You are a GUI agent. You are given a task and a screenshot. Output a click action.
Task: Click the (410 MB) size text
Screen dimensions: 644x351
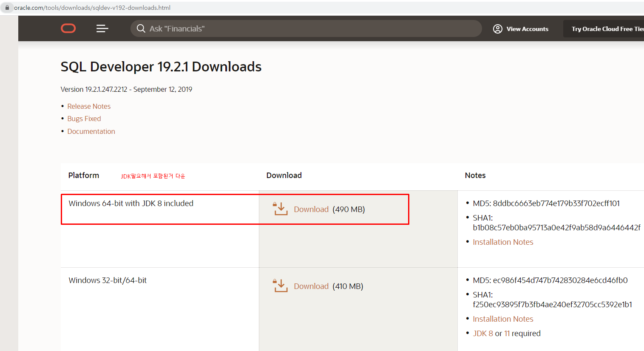pyautogui.click(x=348, y=286)
